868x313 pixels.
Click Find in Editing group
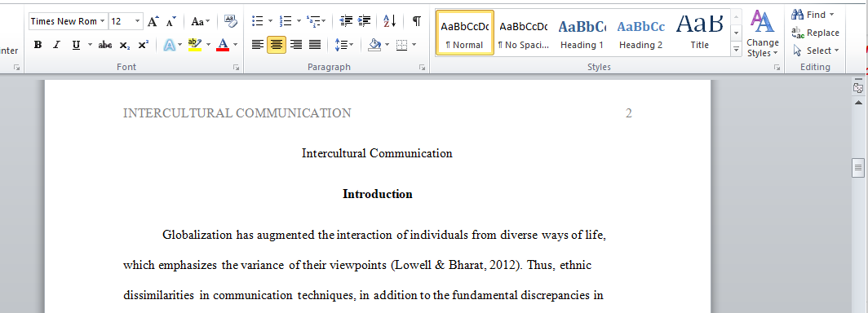point(813,15)
